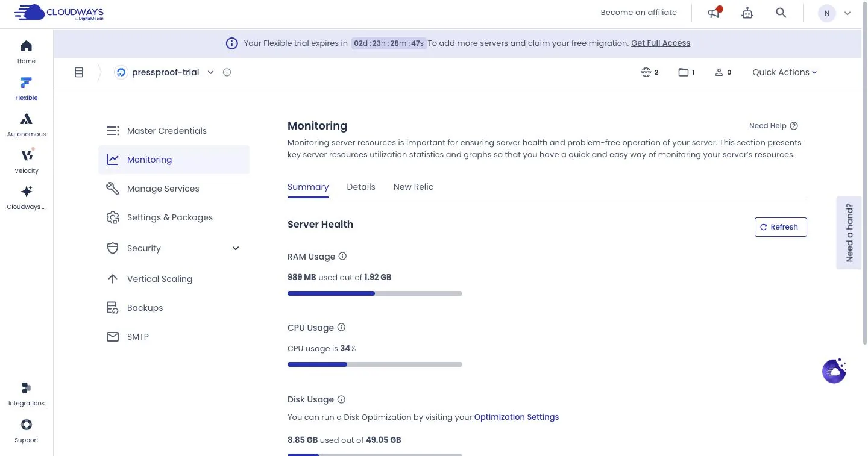Viewport: 868px width, 456px height.
Task: Click the CPU usage is 34% text
Action: click(322, 348)
